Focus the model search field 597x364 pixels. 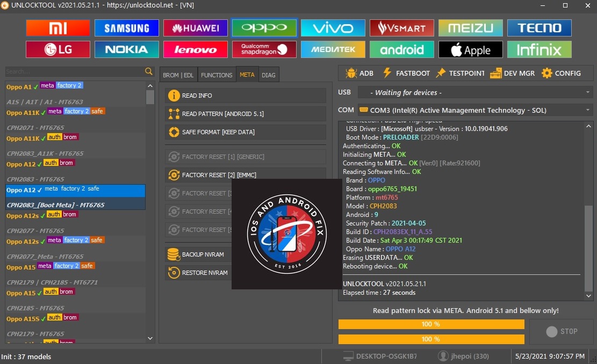[75, 71]
